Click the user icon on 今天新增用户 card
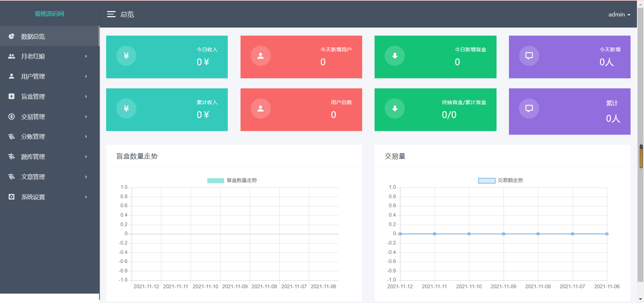644x303 pixels. [260, 56]
